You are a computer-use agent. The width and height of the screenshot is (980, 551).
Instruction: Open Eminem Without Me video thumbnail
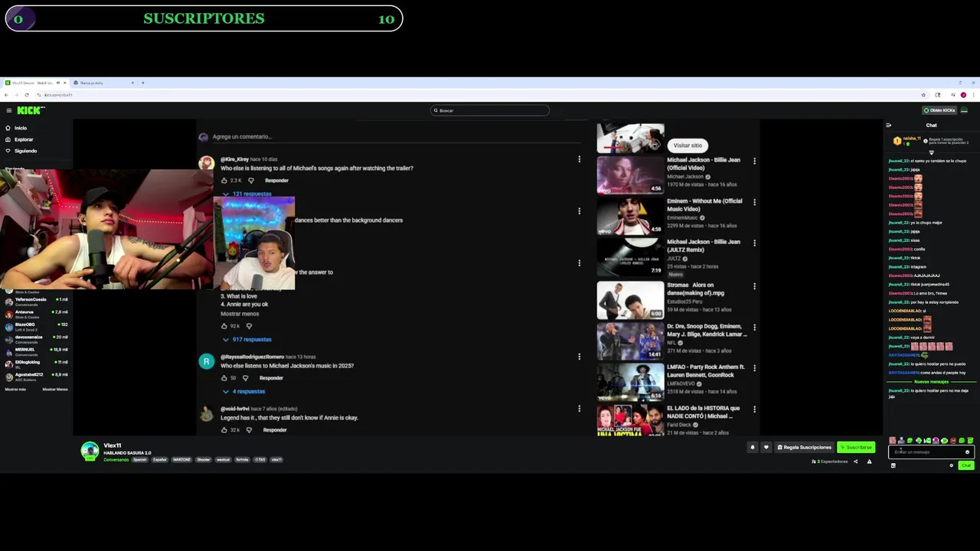click(x=630, y=216)
